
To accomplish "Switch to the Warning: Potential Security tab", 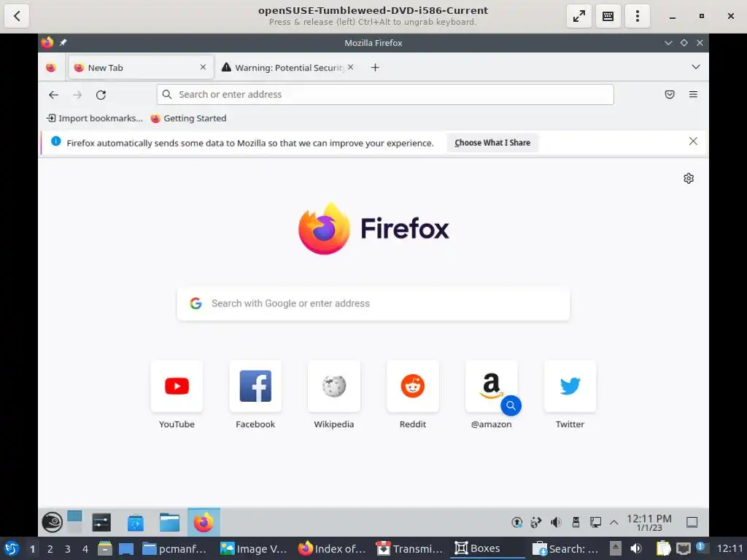I will click(288, 68).
